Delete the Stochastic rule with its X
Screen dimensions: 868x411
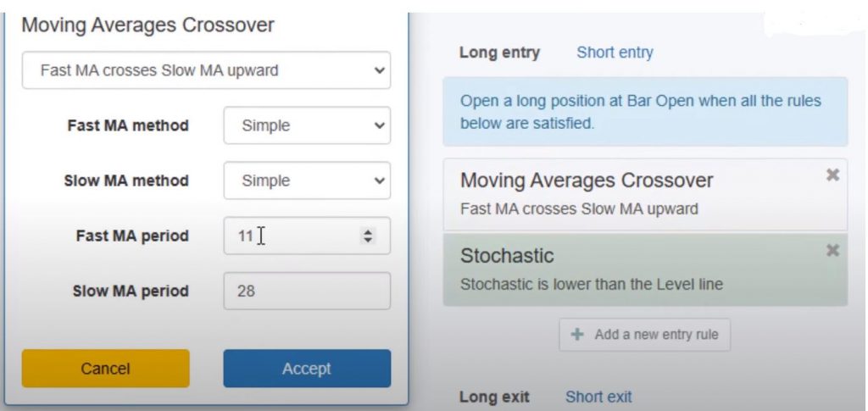(832, 250)
